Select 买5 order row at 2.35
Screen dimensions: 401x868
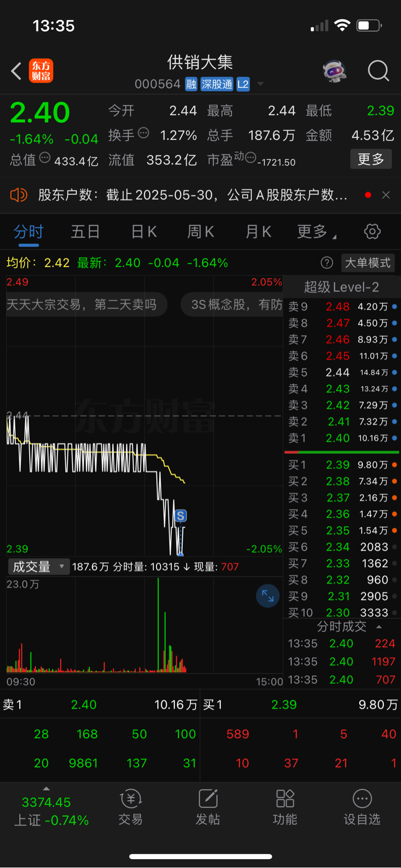pyautogui.click(x=343, y=530)
